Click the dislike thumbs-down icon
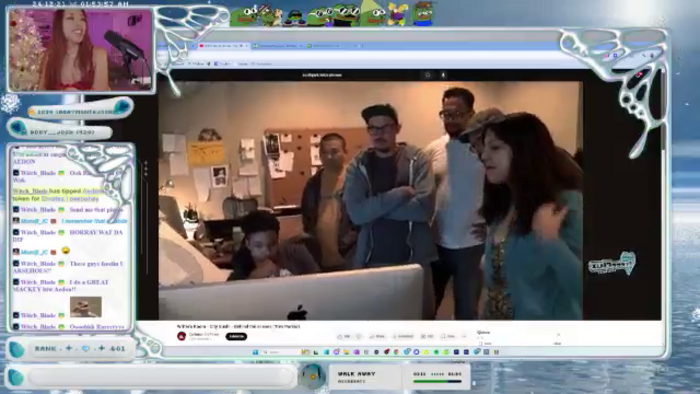Image resolution: width=700 pixels, height=394 pixels. coord(359,336)
